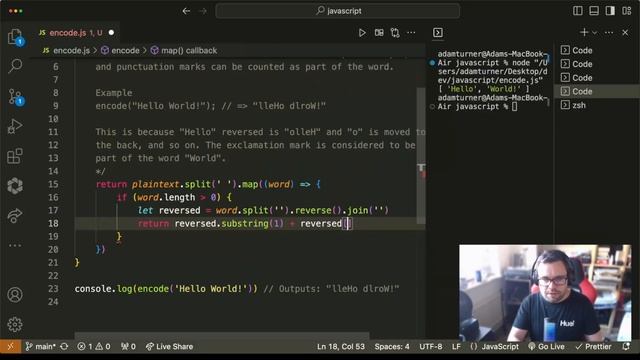This screenshot has height=360, width=640.
Task: Click the javascript command center search box
Action: (x=338, y=11)
